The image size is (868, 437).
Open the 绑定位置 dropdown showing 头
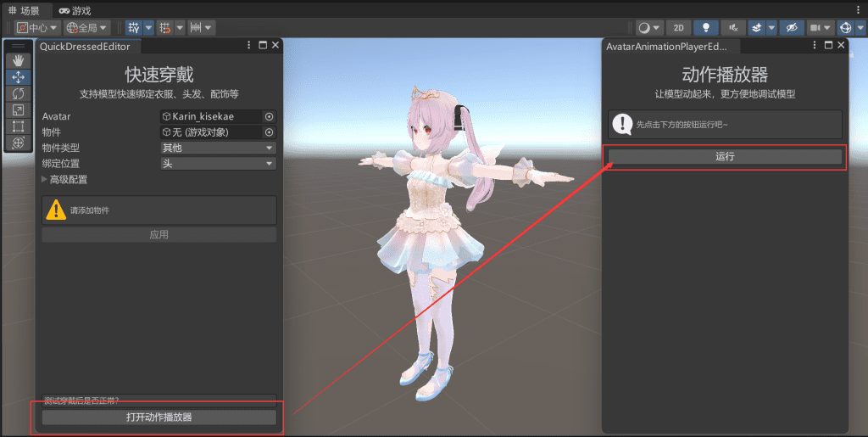click(x=218, y=164)
